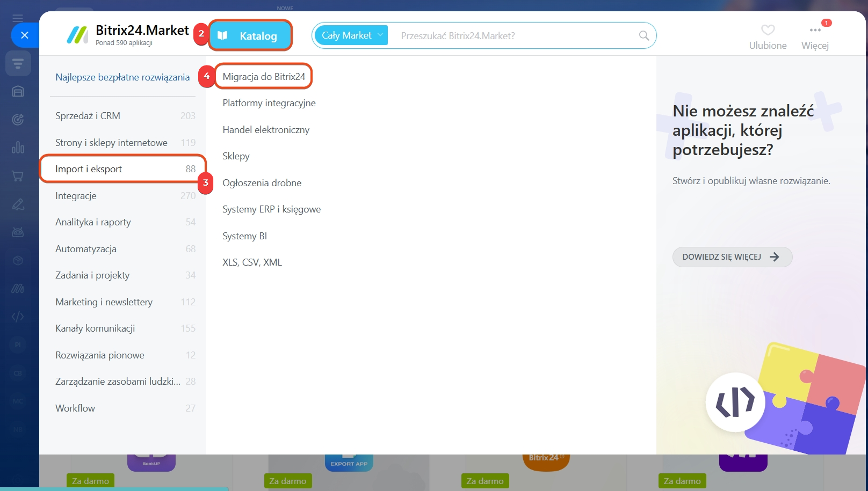Select Workflow category
Viewport: 868px width, 491px height.
tap(125, 408)
